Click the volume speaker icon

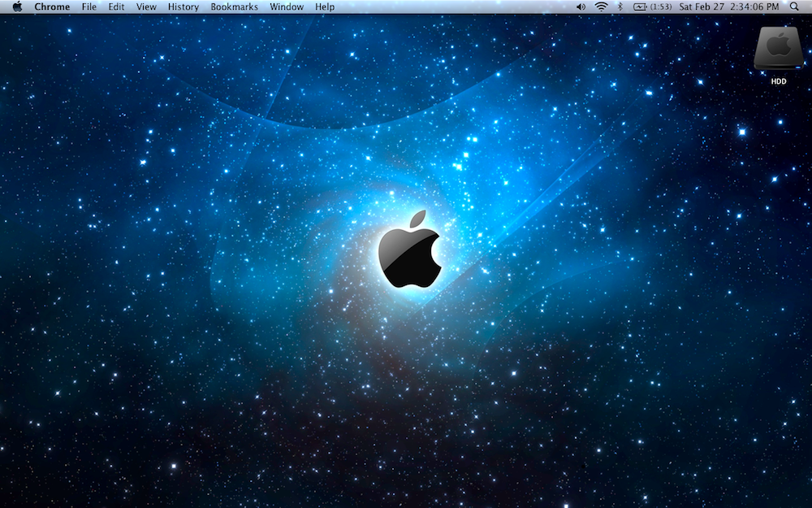(581, 7)
